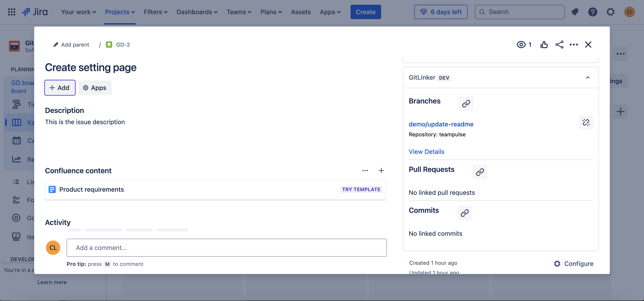This screenshot has height=301, width=644.
Task: Open the notifications bell icon
Action: [x=575, y=12]
